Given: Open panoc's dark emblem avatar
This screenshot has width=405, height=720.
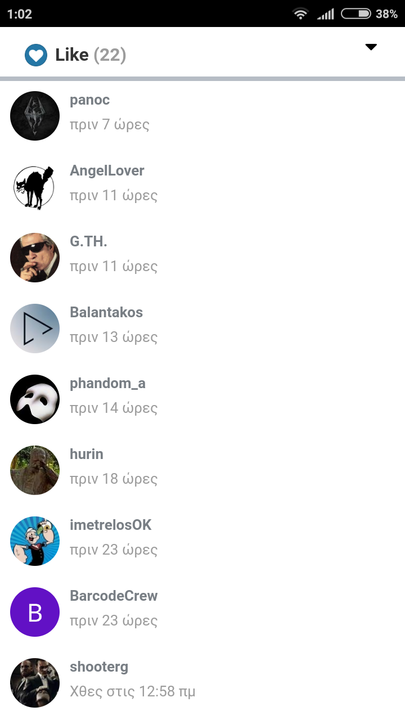Looking at the screenshot, I should point(35,116).
